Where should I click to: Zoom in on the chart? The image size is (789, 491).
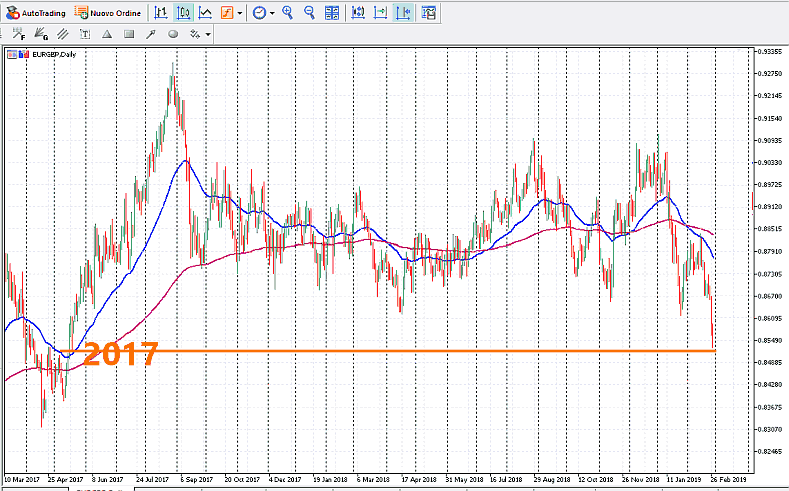288,13
